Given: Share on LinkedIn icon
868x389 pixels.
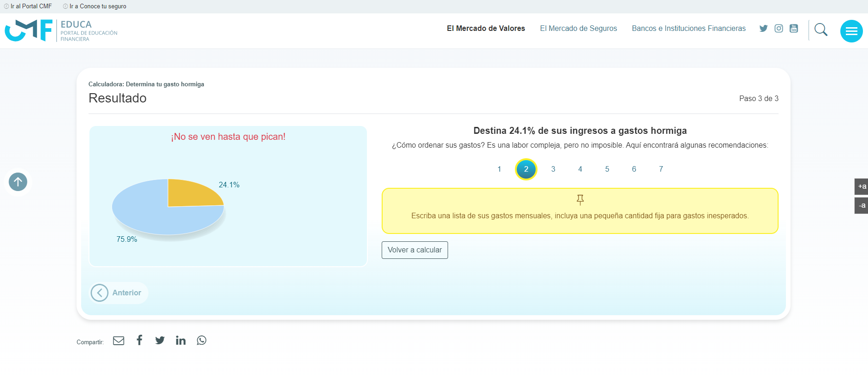Looking at the screenshot, I should (x=181, y=341).
